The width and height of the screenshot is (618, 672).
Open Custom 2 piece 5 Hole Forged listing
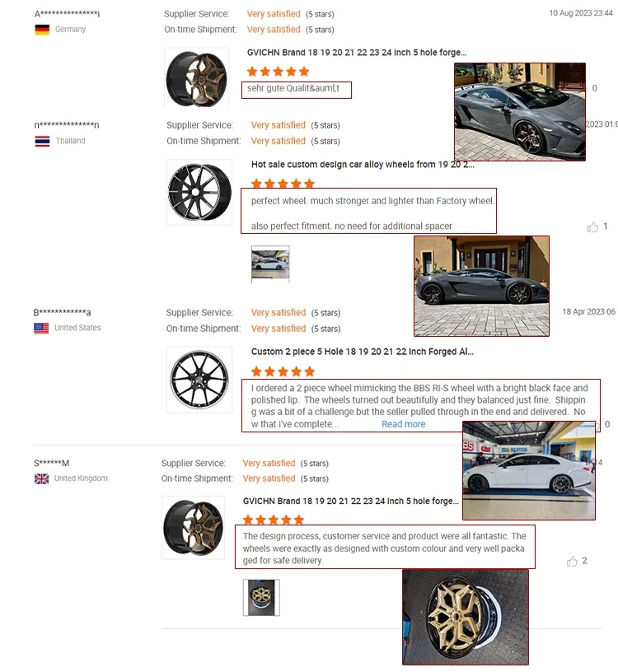362,352
